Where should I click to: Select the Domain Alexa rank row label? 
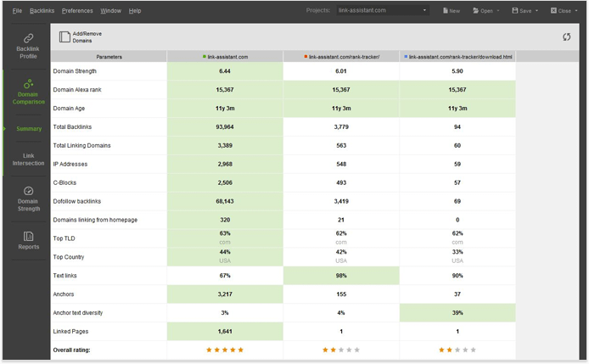pyautogui.click(x=77, y=89)
